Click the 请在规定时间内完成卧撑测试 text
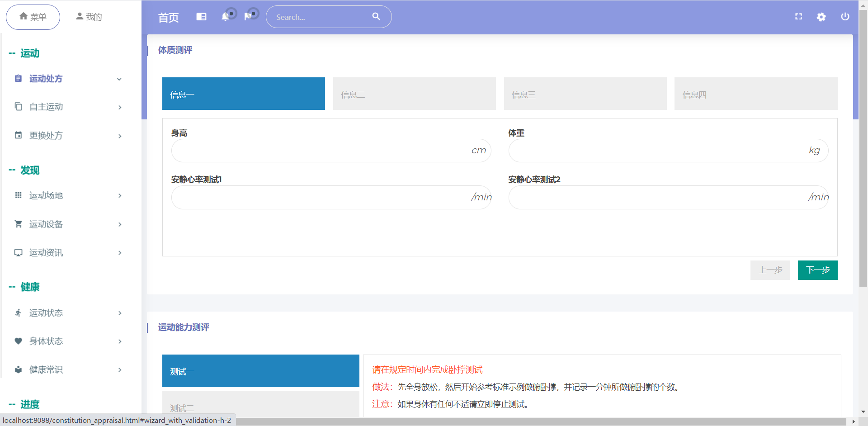The width and height of the screenshot is (868, 426). point(427,369)
